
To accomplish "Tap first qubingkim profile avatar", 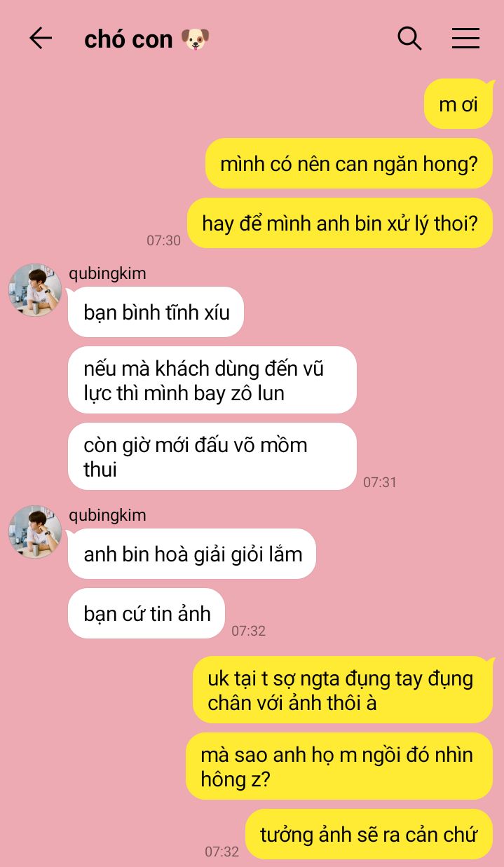I will [35, 290].
